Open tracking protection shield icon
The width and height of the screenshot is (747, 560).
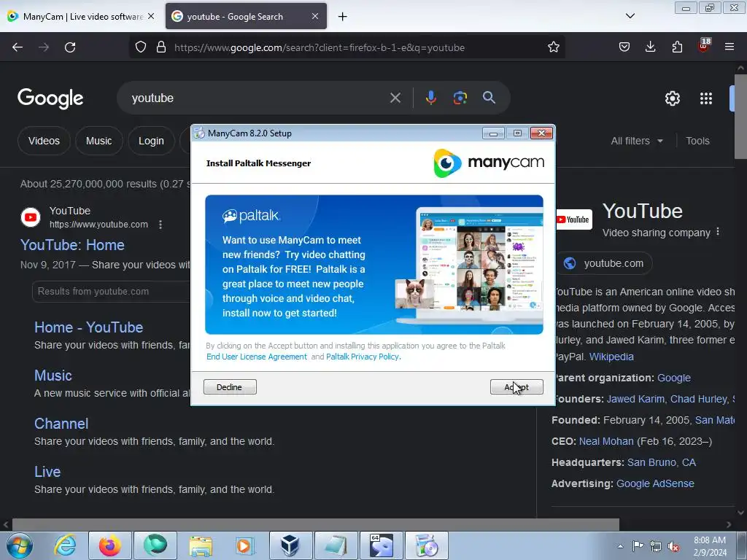tap(141, 47)
